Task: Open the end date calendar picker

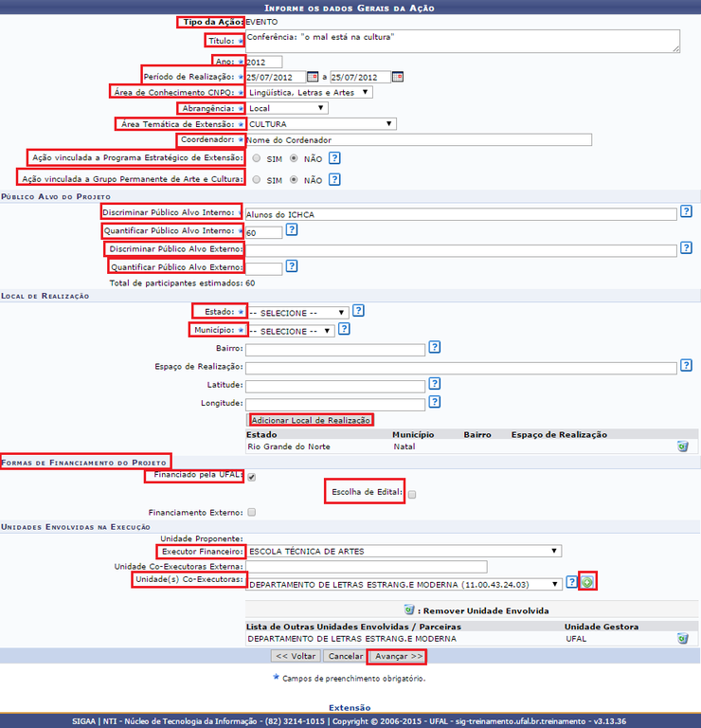Action: point(398,77)
